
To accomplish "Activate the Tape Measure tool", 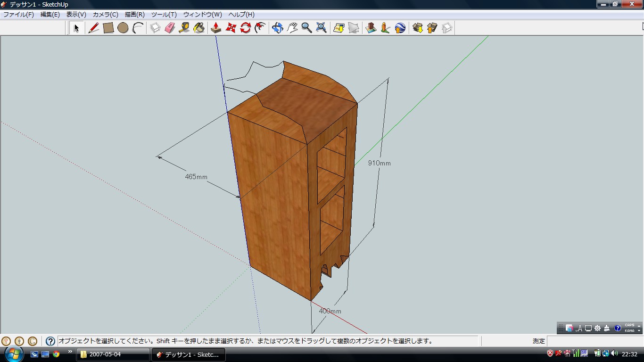I will tap(184, 28).
